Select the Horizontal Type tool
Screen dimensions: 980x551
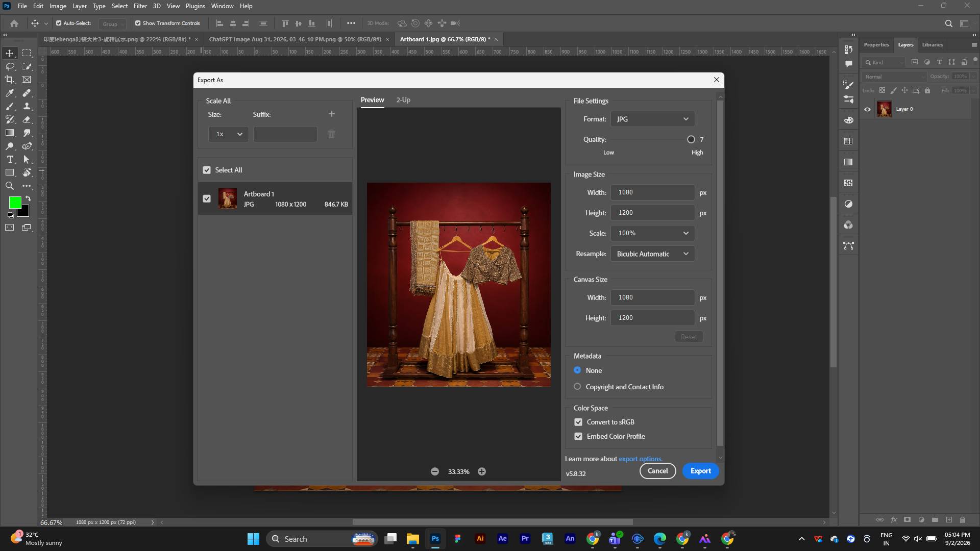[x=10, y=159]
